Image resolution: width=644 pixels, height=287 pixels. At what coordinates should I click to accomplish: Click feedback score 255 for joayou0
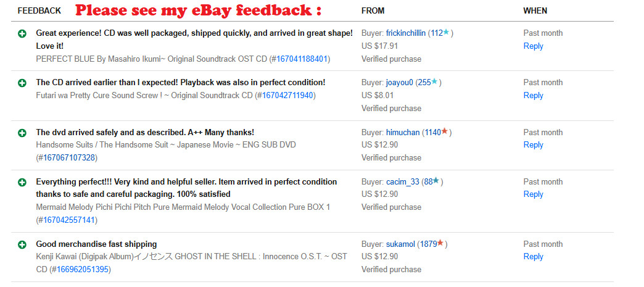point(424,83)
